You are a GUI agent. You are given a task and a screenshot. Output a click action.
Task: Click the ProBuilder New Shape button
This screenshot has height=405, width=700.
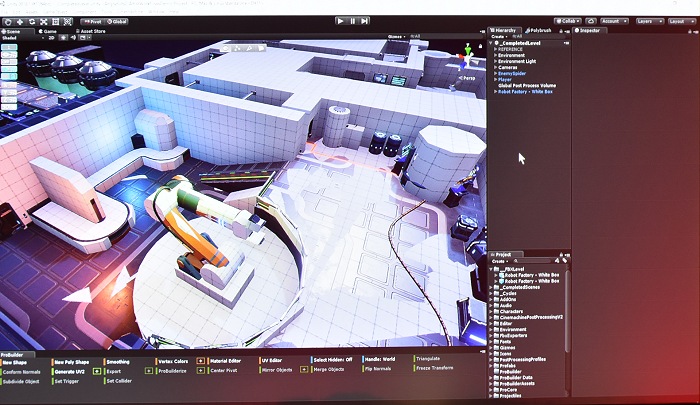(15, 363)
